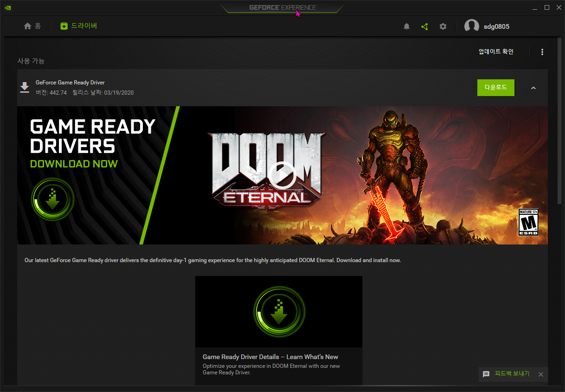
Task: Open Game Ready Driver Details card thumbnail
Action: tap(279, 312)
